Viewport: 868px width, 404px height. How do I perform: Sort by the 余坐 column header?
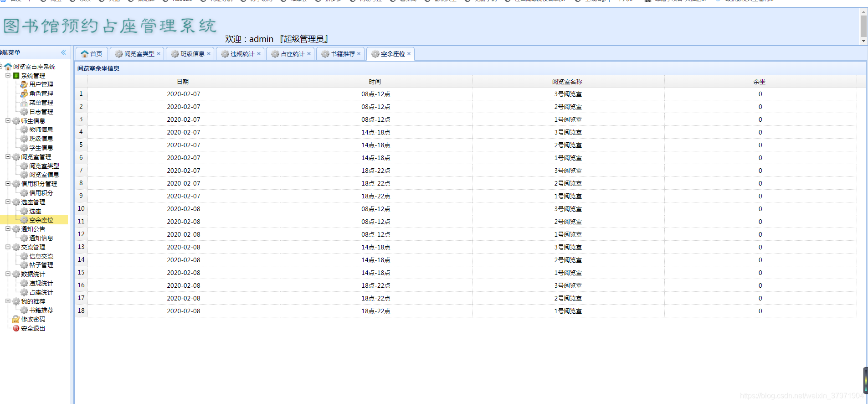760,82
